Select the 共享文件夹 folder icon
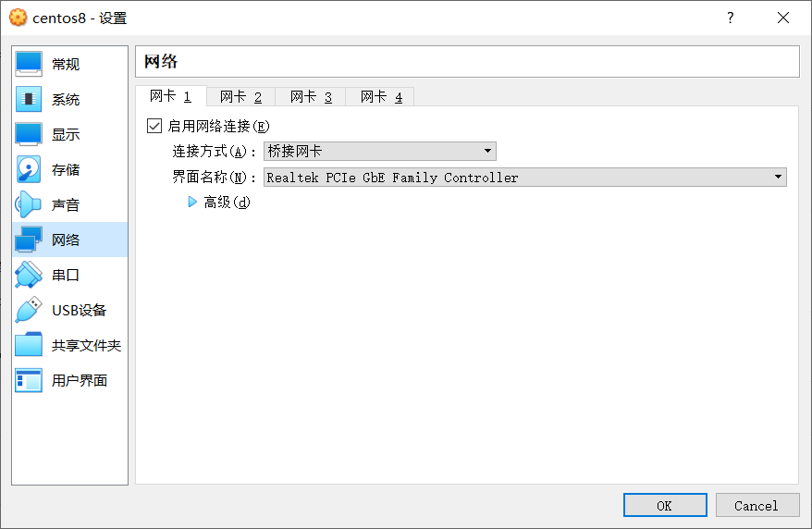The image size is (812, 529). pyautogui.click(x=29, y=345)
